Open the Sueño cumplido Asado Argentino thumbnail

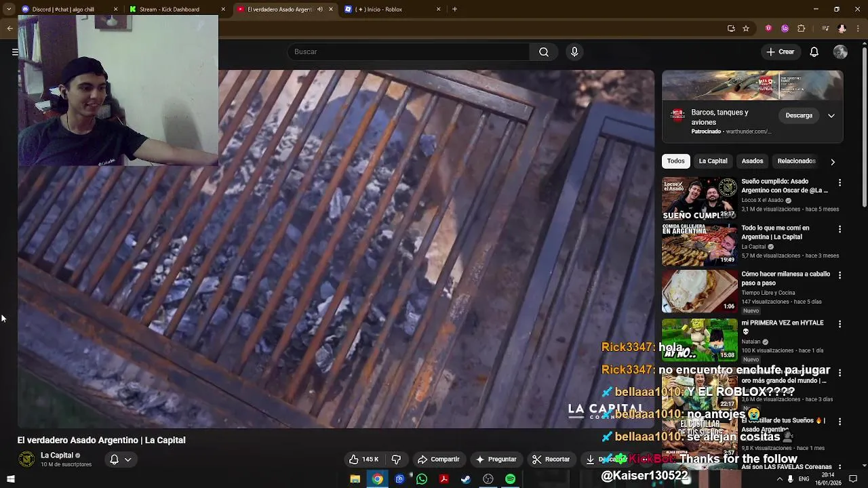(699, 199)
